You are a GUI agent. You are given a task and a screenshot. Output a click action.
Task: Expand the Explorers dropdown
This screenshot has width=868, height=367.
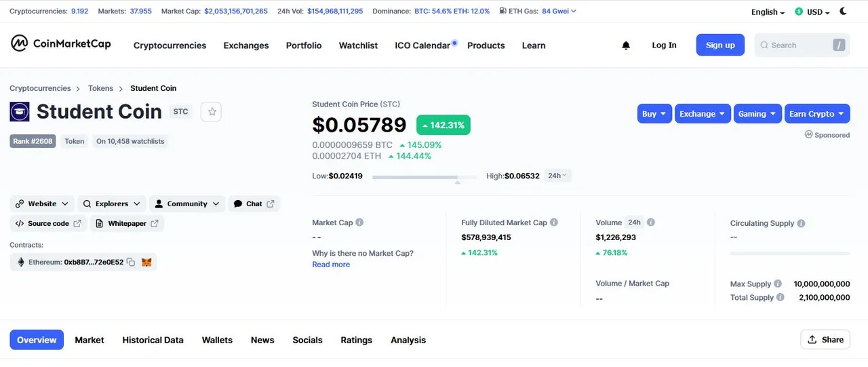[x=112, y=204]
